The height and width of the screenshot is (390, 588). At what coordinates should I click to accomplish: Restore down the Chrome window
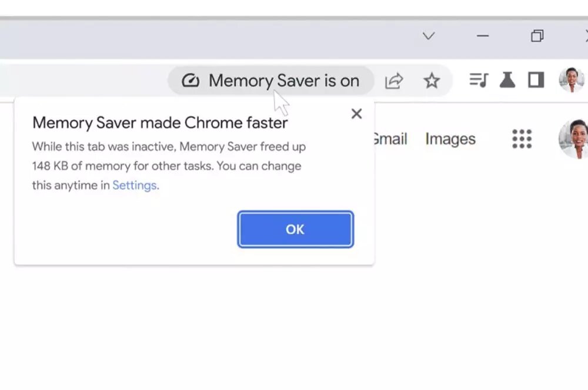(x=537, y=36)
